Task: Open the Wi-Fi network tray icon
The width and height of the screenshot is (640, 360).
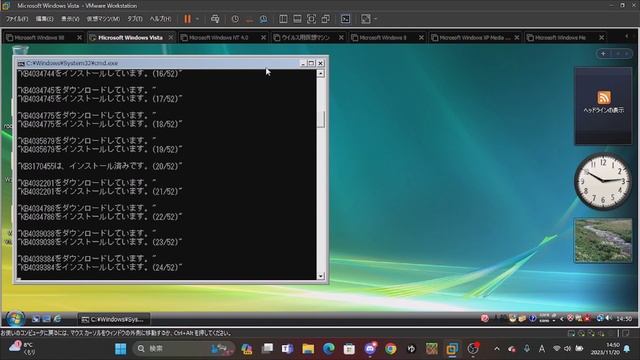Action: [x=556, y=349]
